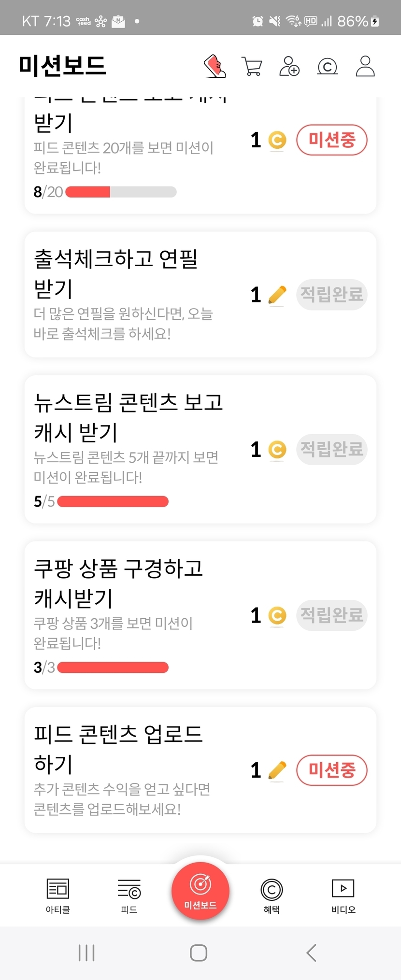Open the shopping cart
The width and height of the screenshot is (401, 980).
(252, 66)
